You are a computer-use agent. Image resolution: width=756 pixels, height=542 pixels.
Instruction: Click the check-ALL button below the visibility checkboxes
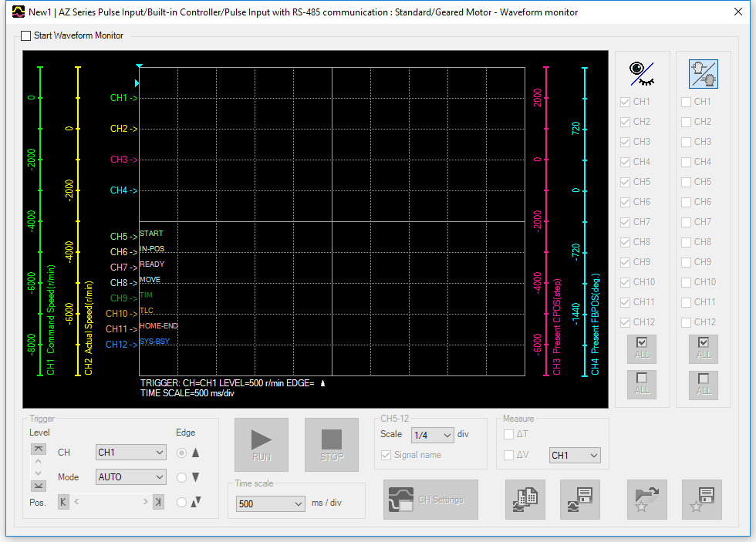641,348
